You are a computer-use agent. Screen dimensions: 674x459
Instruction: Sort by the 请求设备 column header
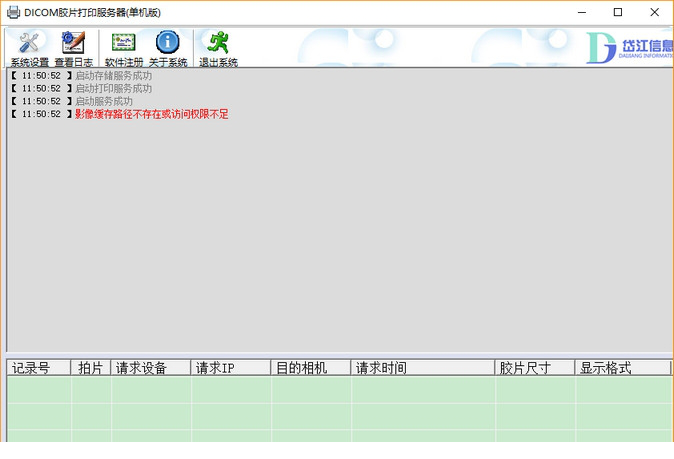tap(150, 368)
